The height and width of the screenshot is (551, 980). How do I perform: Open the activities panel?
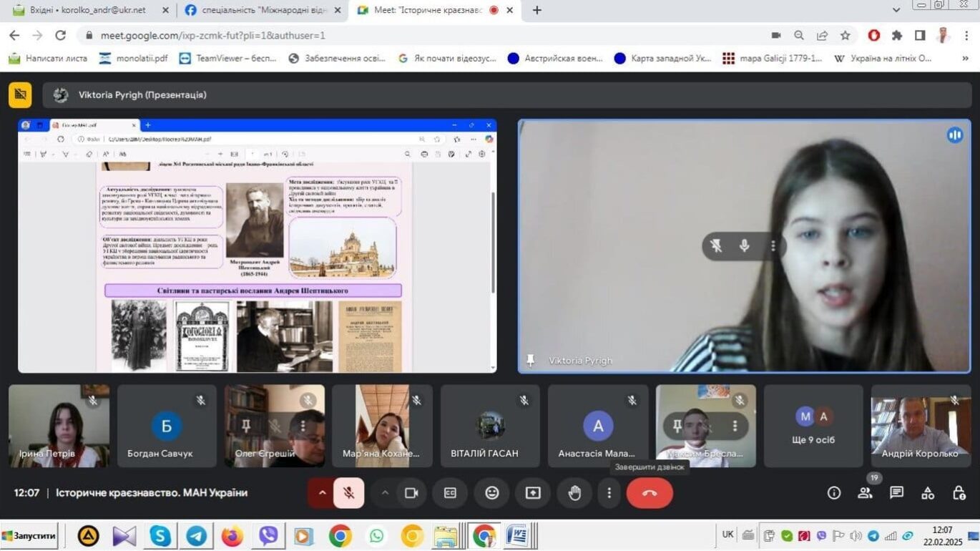pyautogui.click(x=928, y=493)
